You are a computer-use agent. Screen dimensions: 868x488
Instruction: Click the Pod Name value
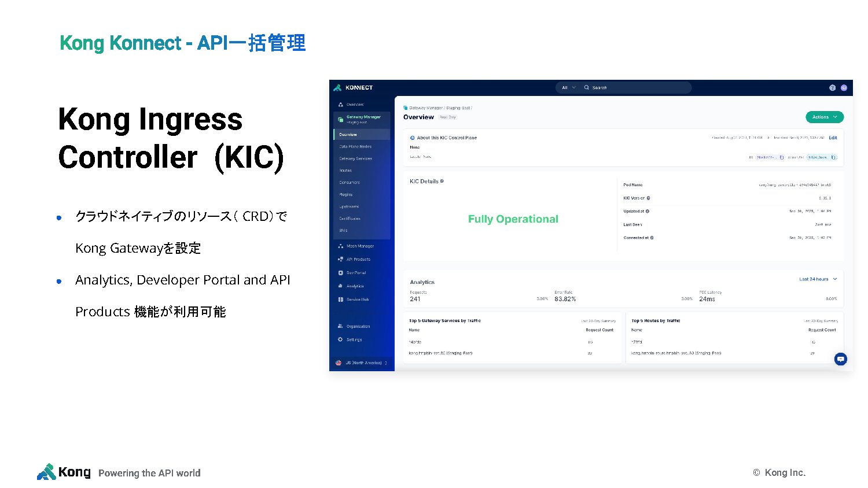coord(795,185)
